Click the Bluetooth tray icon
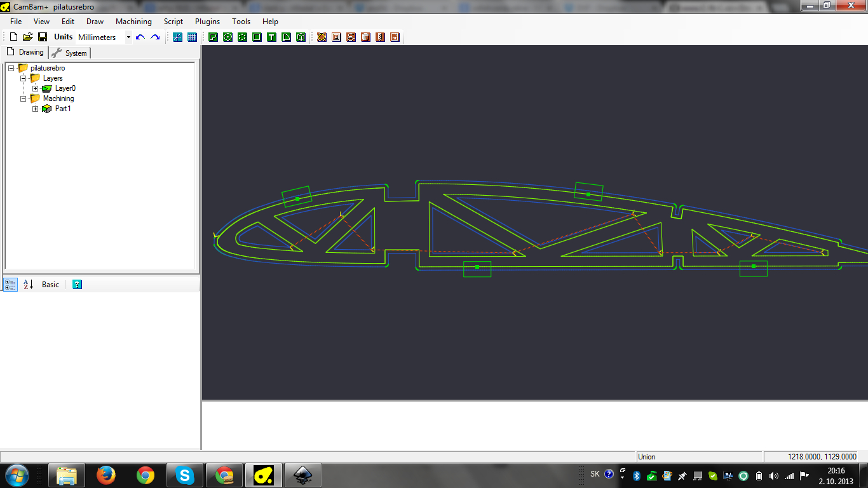The image size is (868, 488). (x=637, y=476)
